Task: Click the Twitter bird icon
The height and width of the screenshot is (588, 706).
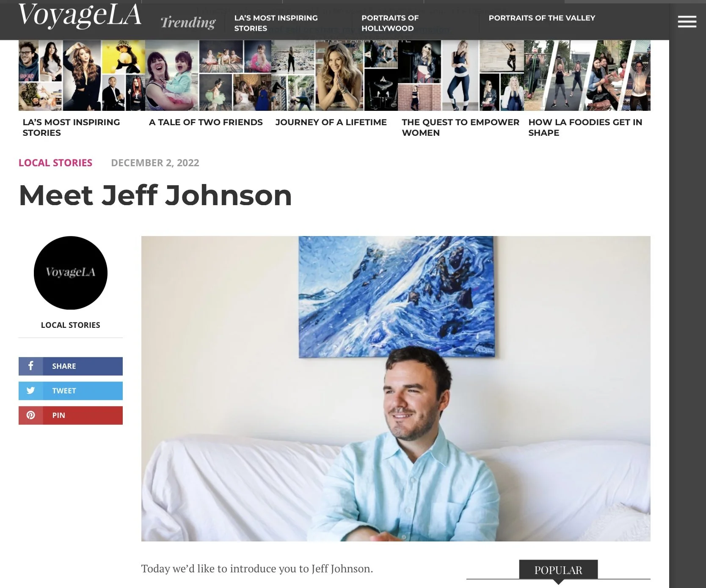Action: pyautogui.click(x=30, y=390)
